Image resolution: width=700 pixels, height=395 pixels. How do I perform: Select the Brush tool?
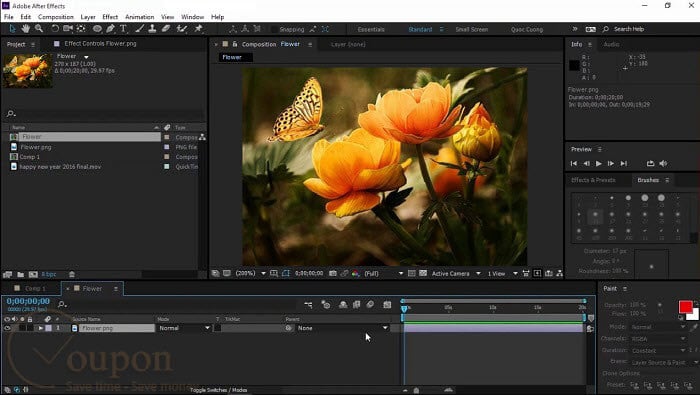tap(139, 29)
